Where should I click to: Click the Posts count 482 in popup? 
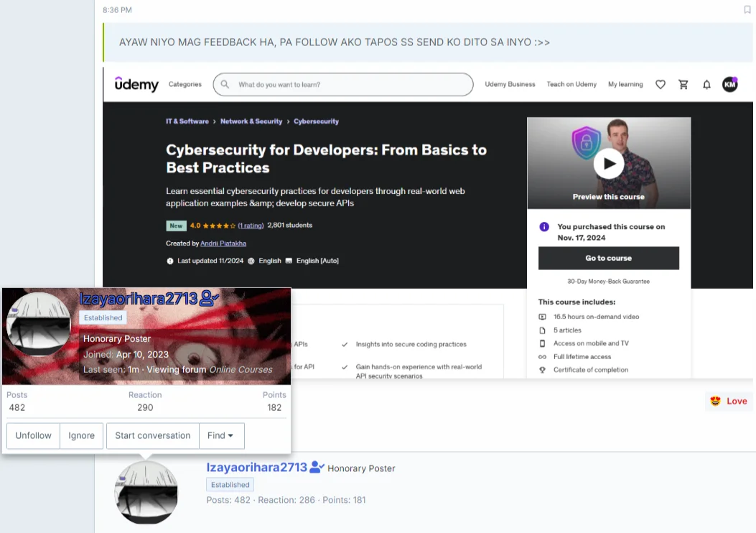click(17, 407)
